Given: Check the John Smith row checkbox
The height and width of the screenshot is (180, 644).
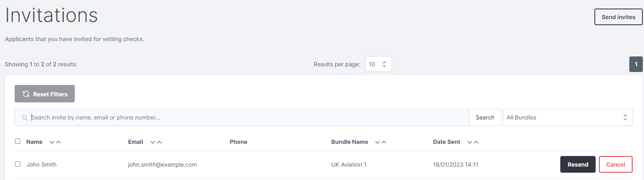Looking at the screenshot, I should click(17, 164).
